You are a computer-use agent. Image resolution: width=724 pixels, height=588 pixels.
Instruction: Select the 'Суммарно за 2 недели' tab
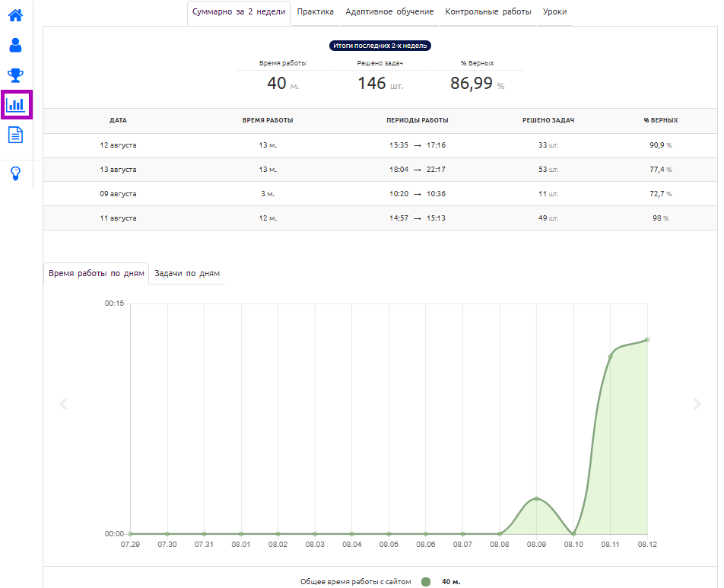click(x=239, y=12)
